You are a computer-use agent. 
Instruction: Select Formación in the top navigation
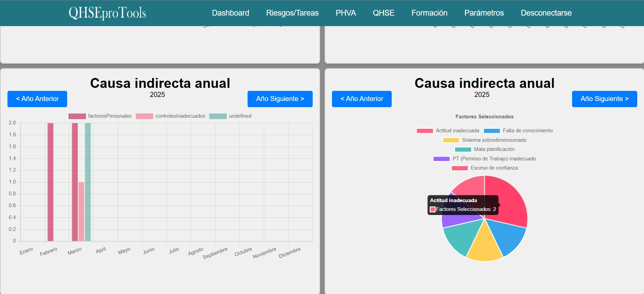coord(429,13)
